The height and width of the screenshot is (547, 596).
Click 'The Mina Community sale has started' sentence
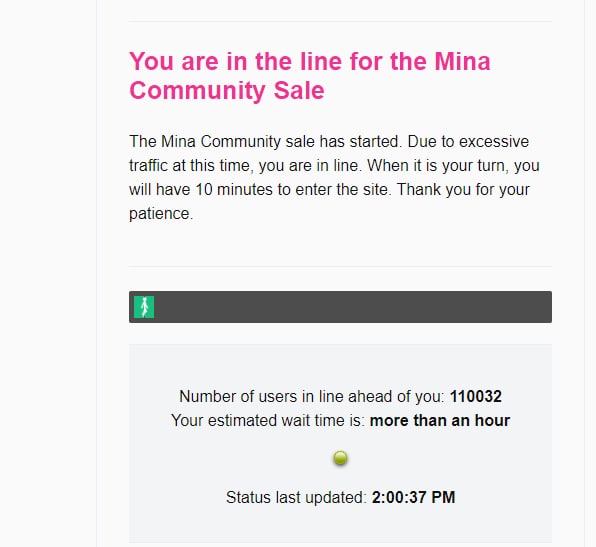[x=266, y=141]
